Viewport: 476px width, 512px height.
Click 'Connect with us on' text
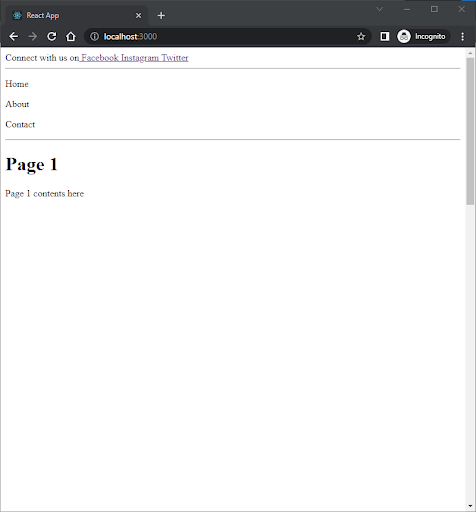[x=42, y=58]
